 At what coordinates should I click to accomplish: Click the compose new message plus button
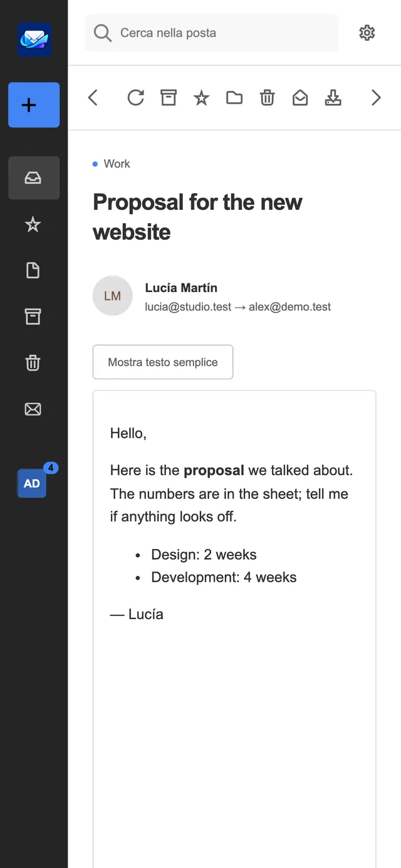click(34, 105)
